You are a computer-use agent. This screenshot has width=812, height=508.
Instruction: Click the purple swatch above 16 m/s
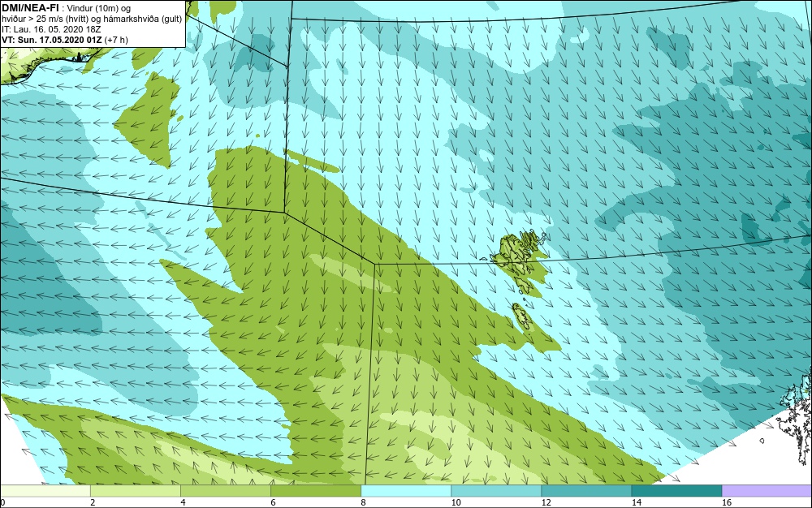coord(767,490)
